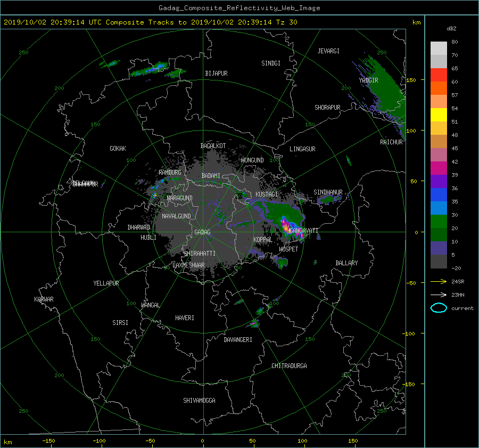Click the SIRSI city label
479x448 pixels.
120,323
